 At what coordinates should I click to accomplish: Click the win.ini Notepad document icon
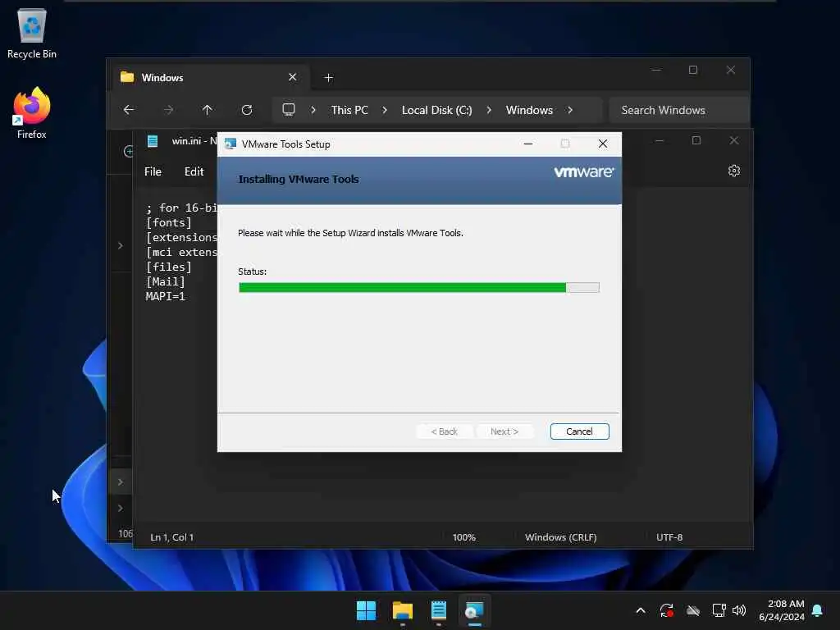[x=153, y=141]
